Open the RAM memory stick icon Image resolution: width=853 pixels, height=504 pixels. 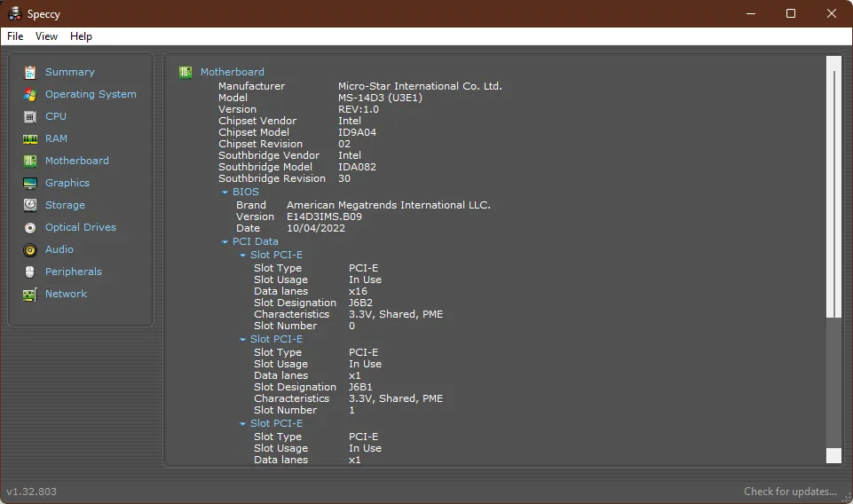click(x=30, y=138)
